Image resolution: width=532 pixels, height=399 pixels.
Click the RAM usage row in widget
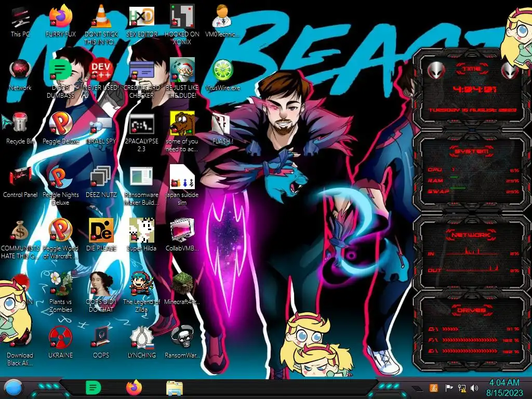click(x=474, y=180)
